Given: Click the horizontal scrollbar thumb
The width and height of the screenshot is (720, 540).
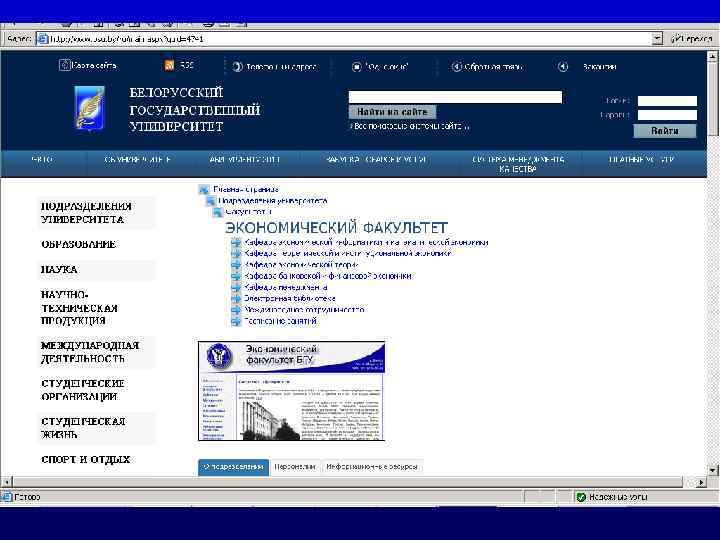Looking at the screenshot, I should (348, 482).
